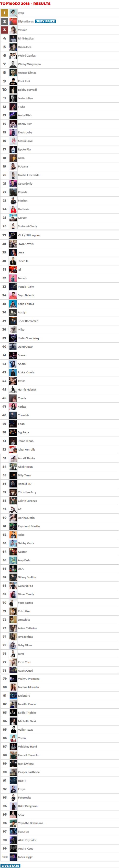Click Big Reza's name link
The width and height of the screenshot is (119, 868).
pyautogui.click(x=23, y=432)
